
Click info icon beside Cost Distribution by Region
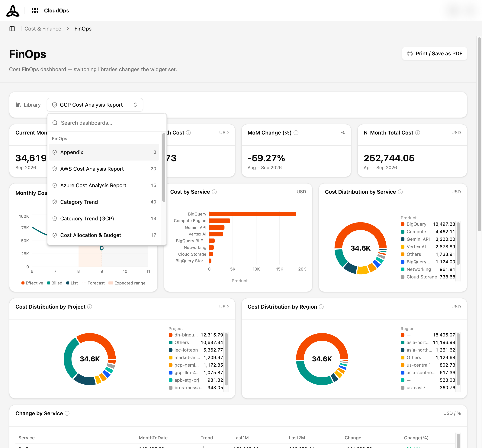[321, 307]
